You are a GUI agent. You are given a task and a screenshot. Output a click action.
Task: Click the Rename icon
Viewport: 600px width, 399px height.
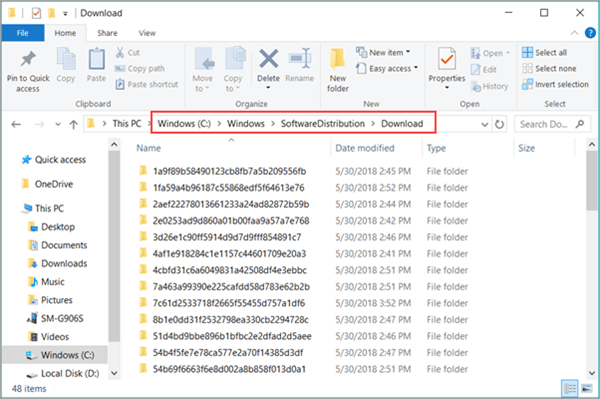[300, 59]
